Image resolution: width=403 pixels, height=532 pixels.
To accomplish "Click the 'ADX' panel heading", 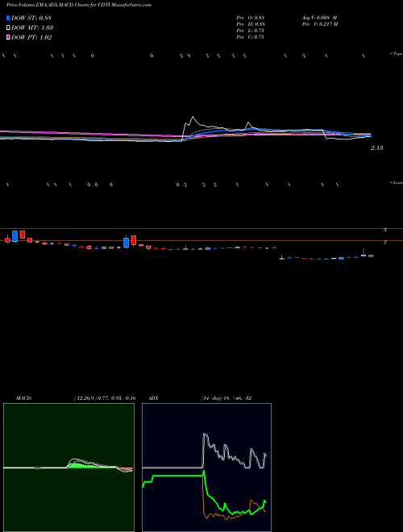I will point(153,398).
